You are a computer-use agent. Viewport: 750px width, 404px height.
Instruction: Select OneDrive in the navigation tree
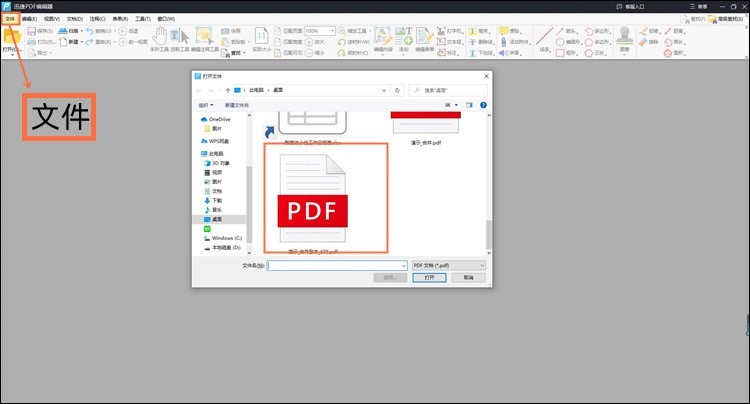click(x=216, y=119)
